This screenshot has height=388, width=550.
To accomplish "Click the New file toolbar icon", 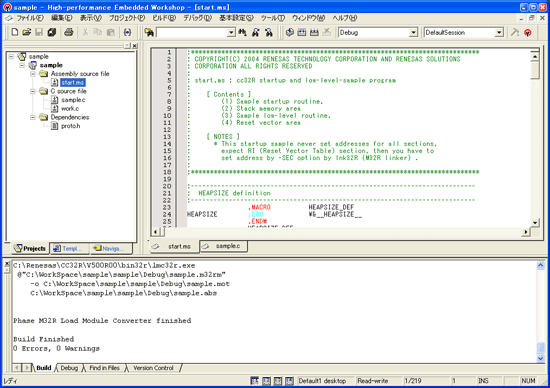I will [x=15, y=32].
